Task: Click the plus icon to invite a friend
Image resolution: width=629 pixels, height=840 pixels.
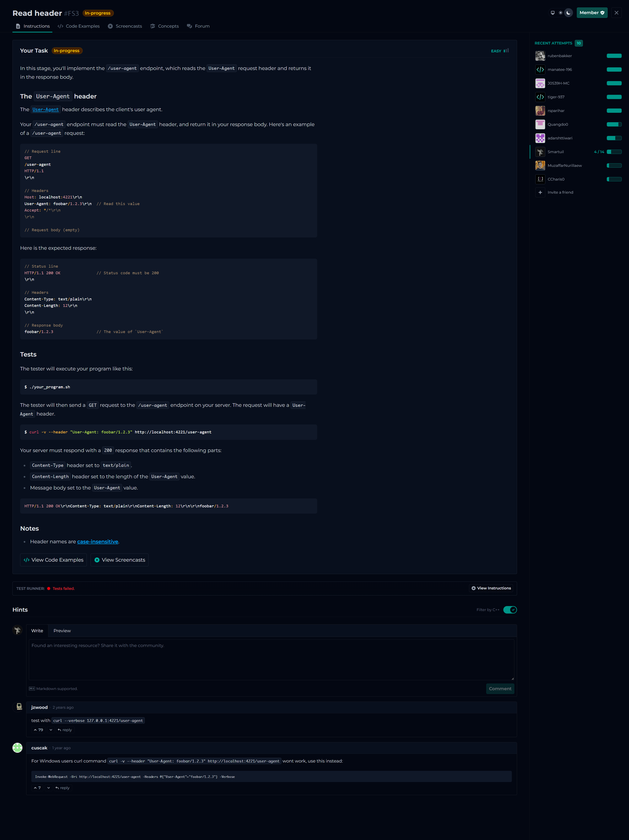Action: point(540,192)
